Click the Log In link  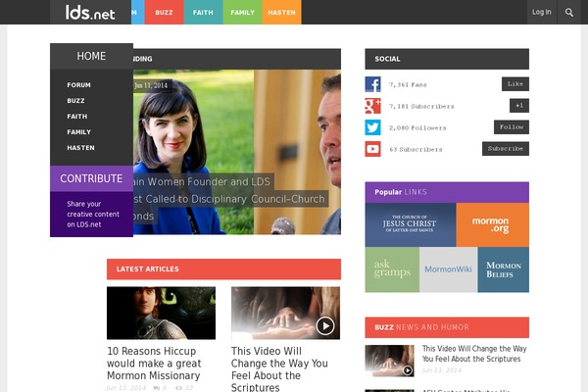542,13
